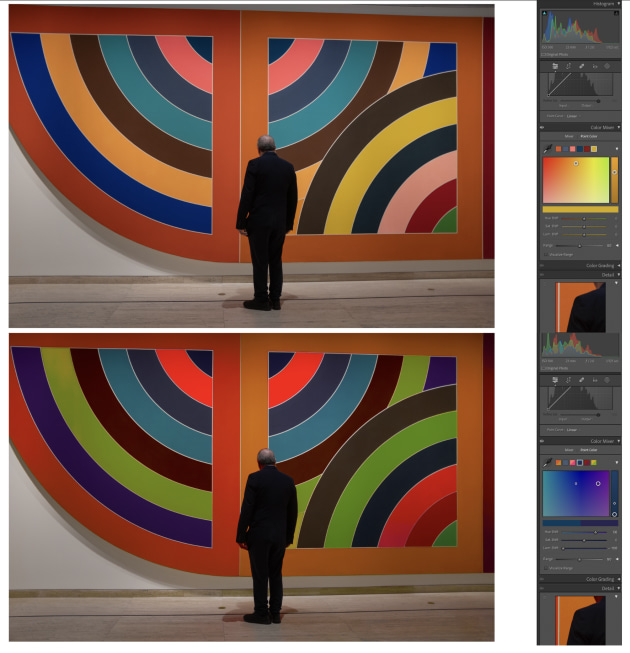Switch to Point Color tab in the lower Color Mixer
The height and width of the screenshot is (653, 630).
click(589, 450)
